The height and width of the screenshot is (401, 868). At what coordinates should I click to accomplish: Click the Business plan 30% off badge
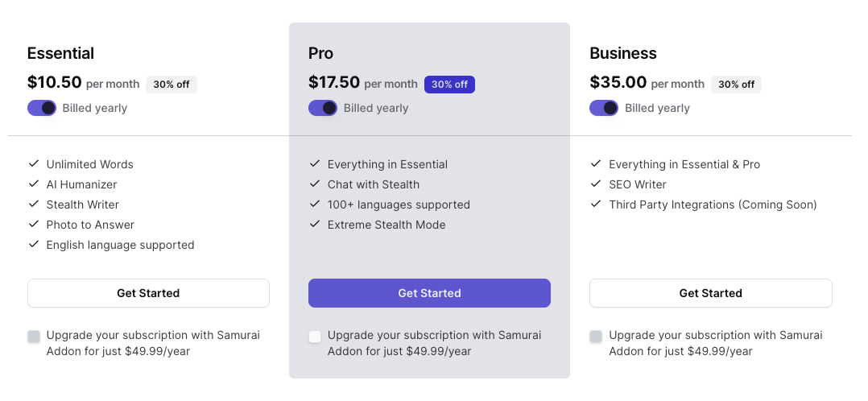point(736,85)
